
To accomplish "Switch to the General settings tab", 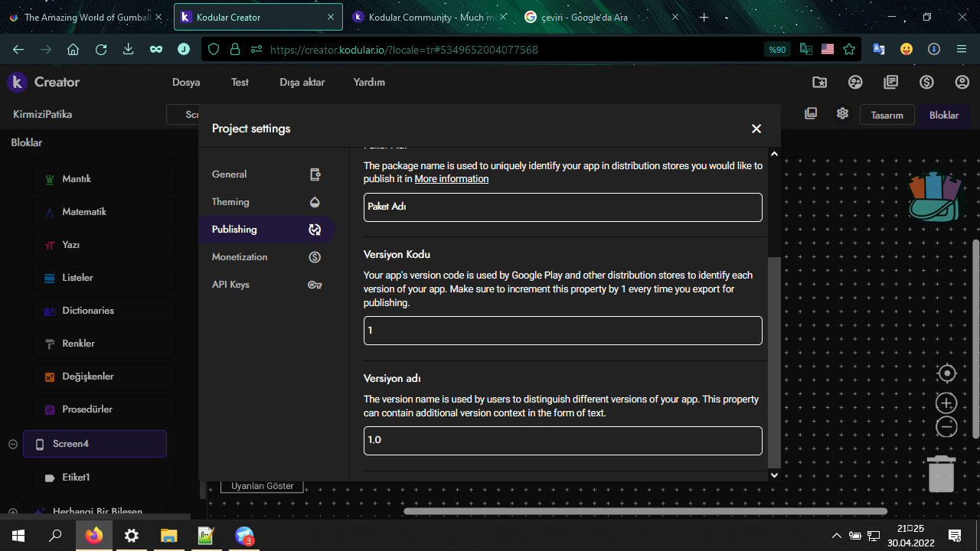I will (x=266, y=174).
